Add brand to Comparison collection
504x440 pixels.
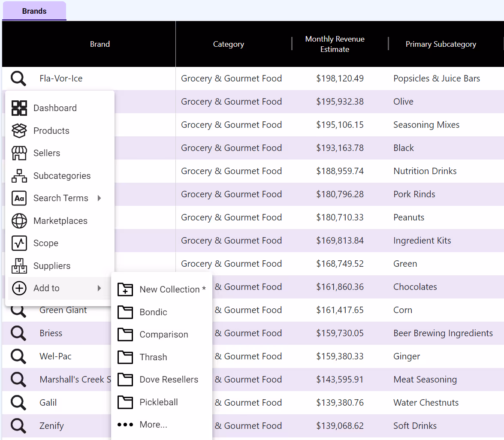click(162, 334)
